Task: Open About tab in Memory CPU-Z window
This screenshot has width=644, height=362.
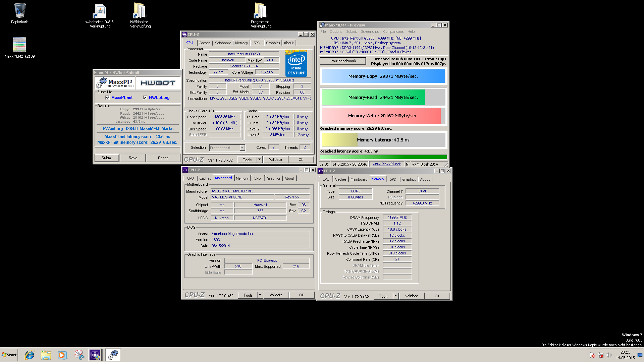Action: coord(425,179)
